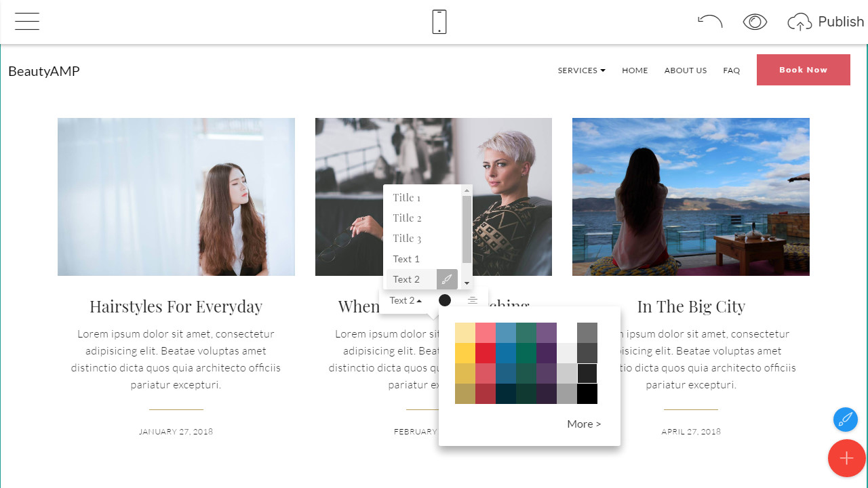Open the hamburger menu
This screenshot has width=868, height=488.
(x=27, y=22)
